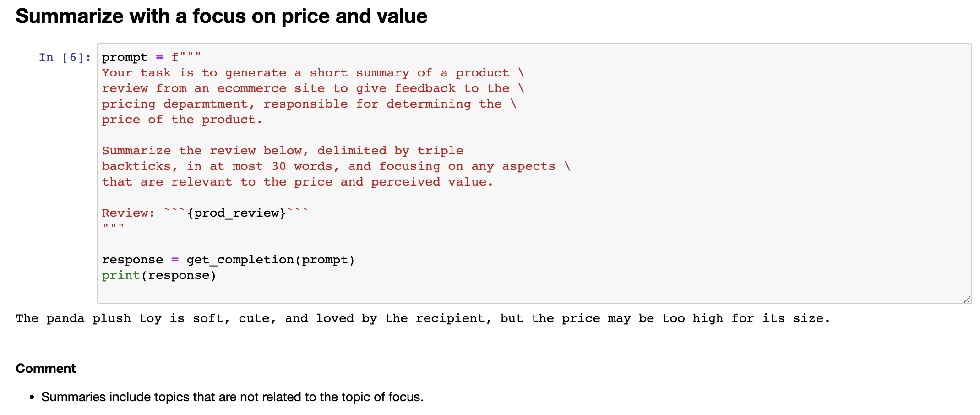
Task: Click the line price of the product.
Action: (x=182, y=120)
